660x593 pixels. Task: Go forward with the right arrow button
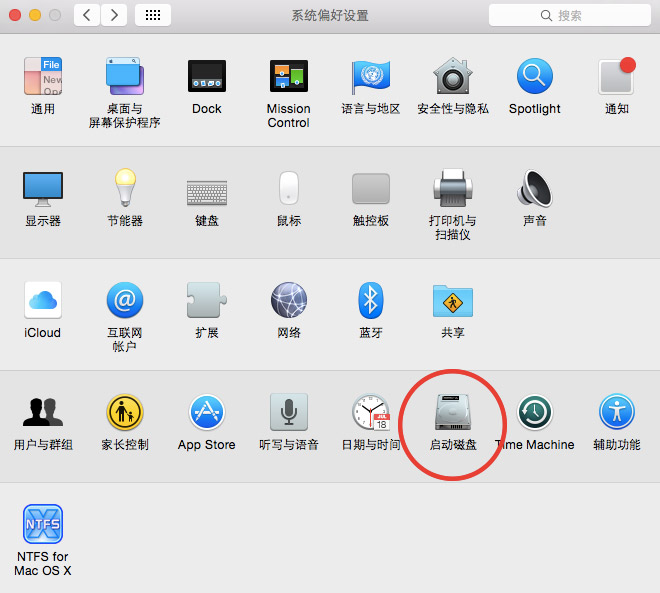tap(114, 15)
